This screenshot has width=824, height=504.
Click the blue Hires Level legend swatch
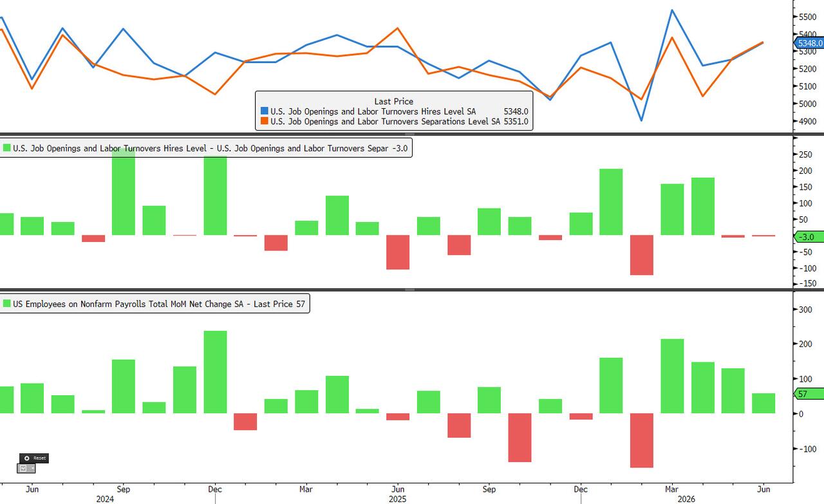coord(264,111)
